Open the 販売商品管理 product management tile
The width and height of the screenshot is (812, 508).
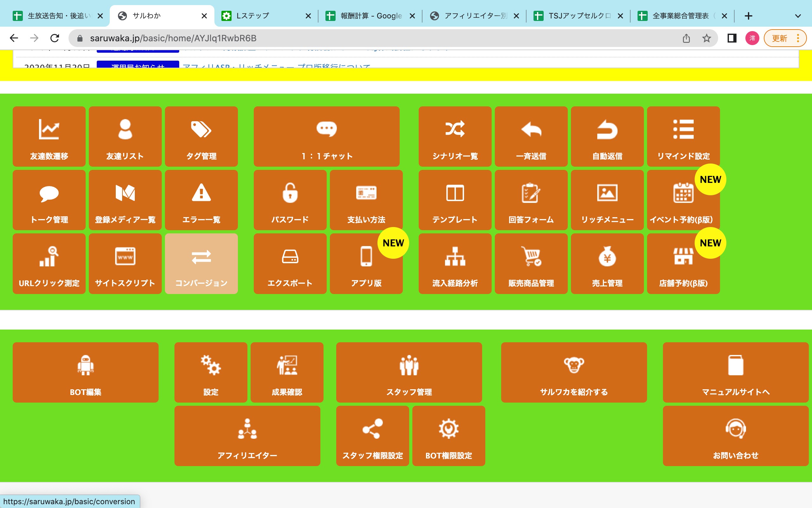(531, 264)
